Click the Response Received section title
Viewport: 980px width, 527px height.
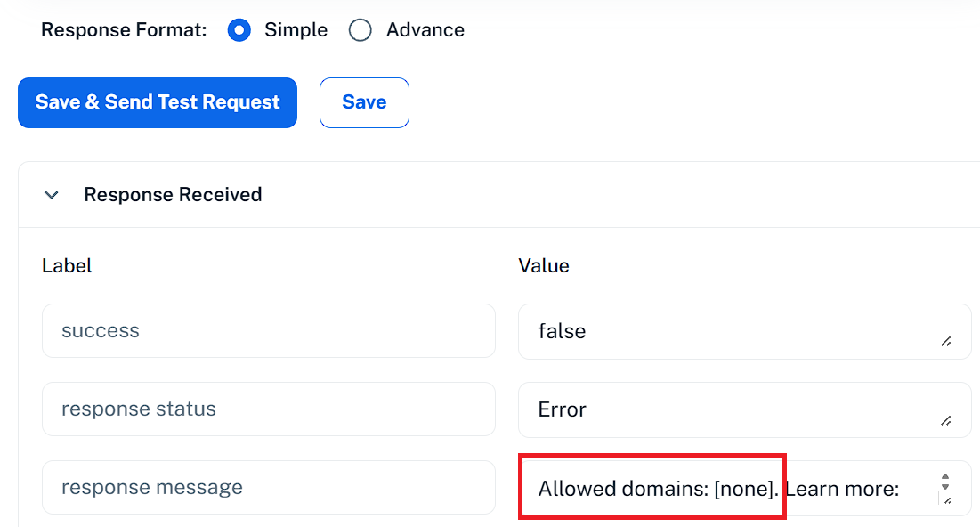coord(174,194)
